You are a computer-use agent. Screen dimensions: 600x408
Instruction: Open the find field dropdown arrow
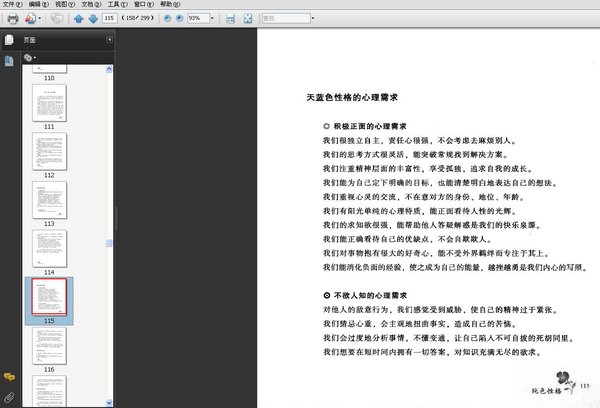(313, 18)
